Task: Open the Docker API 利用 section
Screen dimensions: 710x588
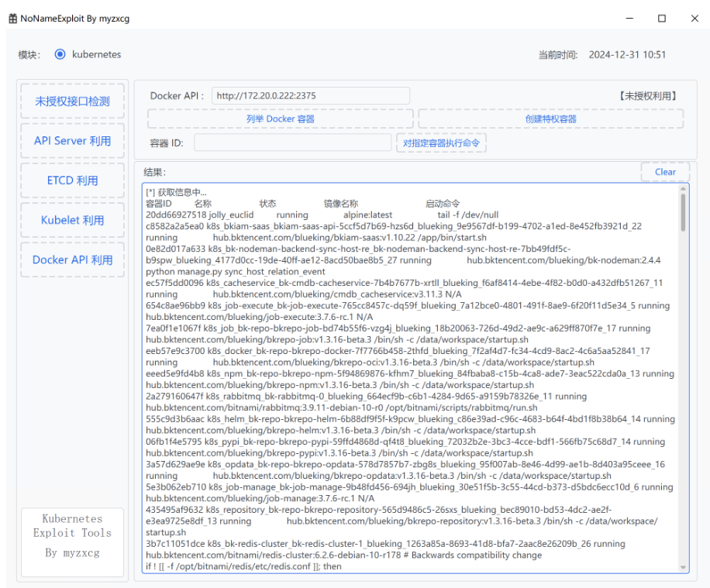Action: pos(72,260)
